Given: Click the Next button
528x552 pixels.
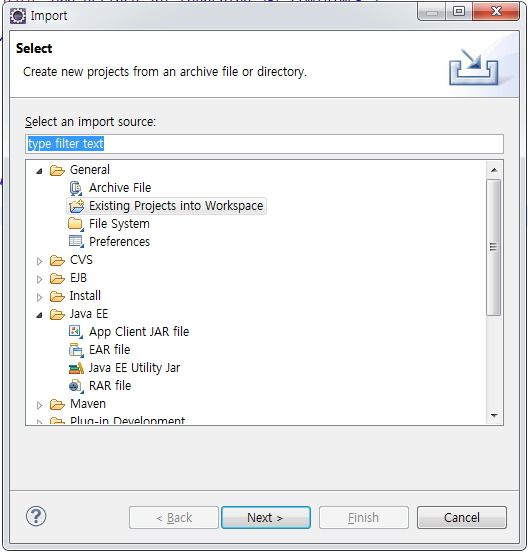Looking at the screenshot, I should [266, 518].
